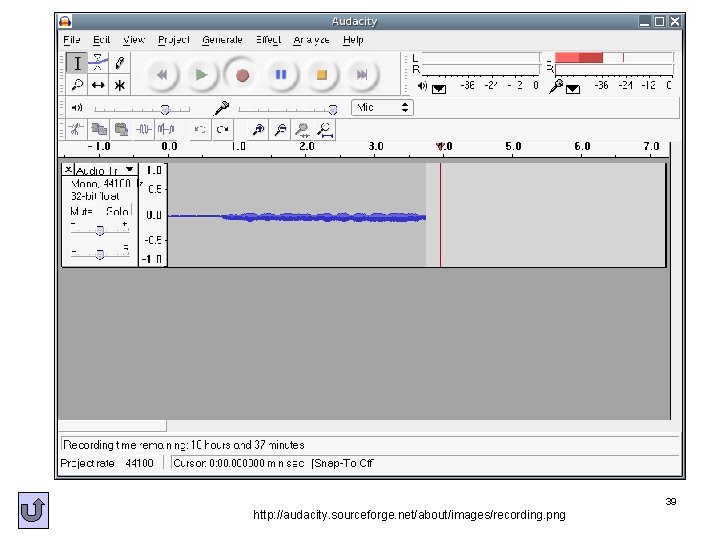This screenshot has height=540, width=720.
Task: Click the Paste icon
Action: (121, 129)
